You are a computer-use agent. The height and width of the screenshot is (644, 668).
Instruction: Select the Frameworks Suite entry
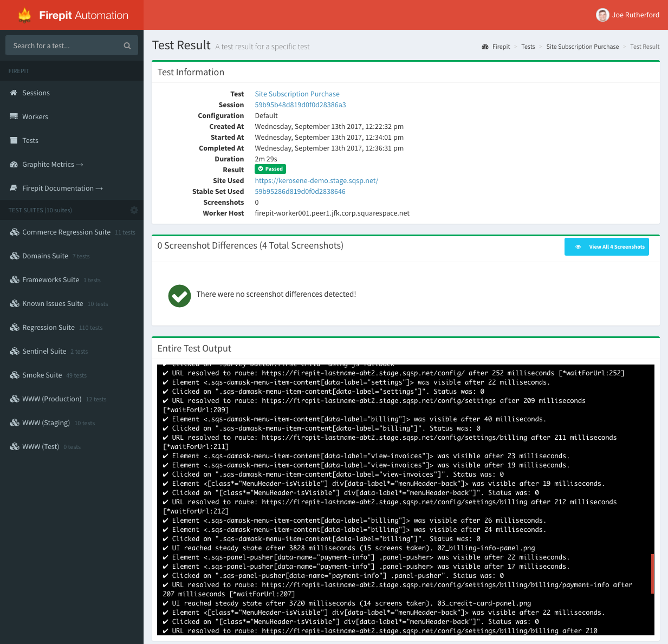tap(72, 280)
